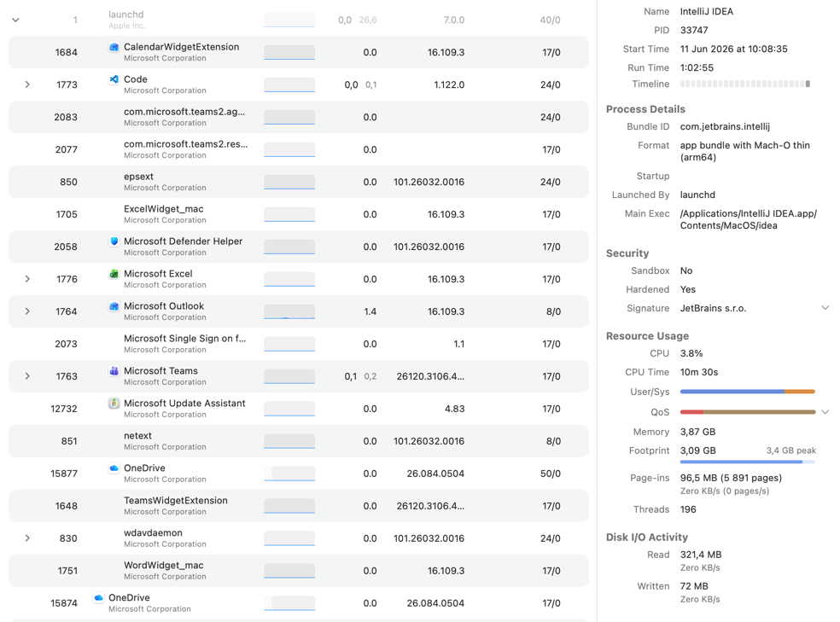Click the PID value 33747
Screen dimensions: 840x622
tap(694, 31)
